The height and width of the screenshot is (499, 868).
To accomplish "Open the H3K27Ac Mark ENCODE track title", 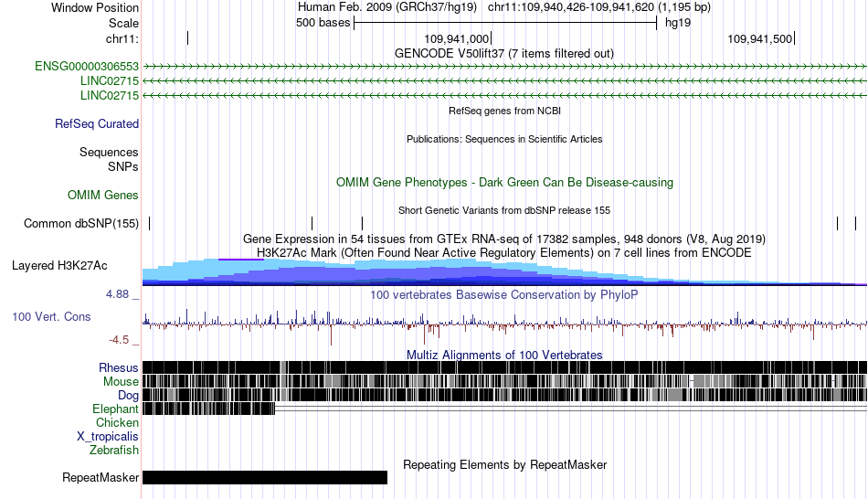I will pos(504,253).
